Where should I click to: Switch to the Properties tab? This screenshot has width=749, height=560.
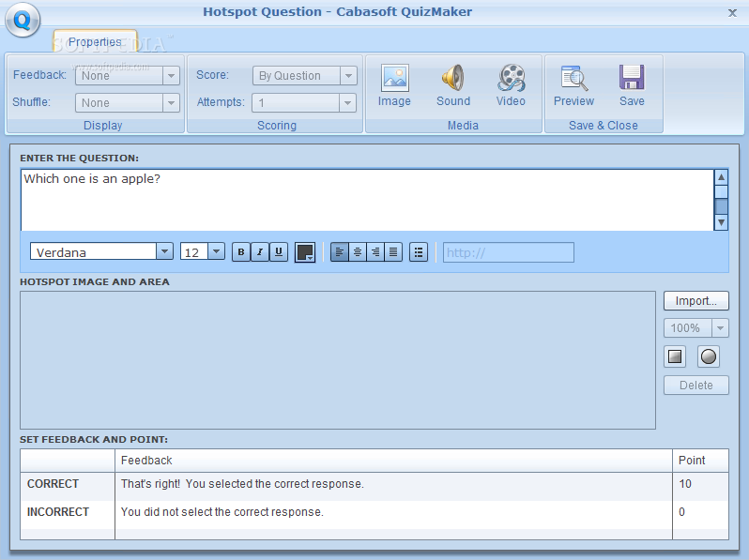95,42
